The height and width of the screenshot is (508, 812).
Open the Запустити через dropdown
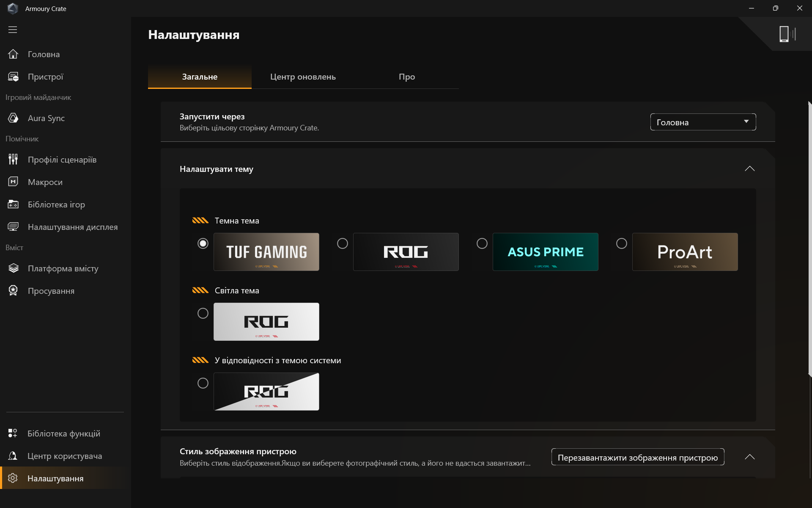click(703, 122)
